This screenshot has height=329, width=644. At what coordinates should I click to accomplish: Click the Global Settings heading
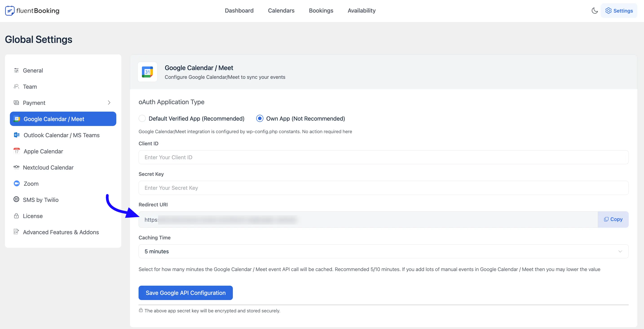pyautogui.click(x=38, y=39)
